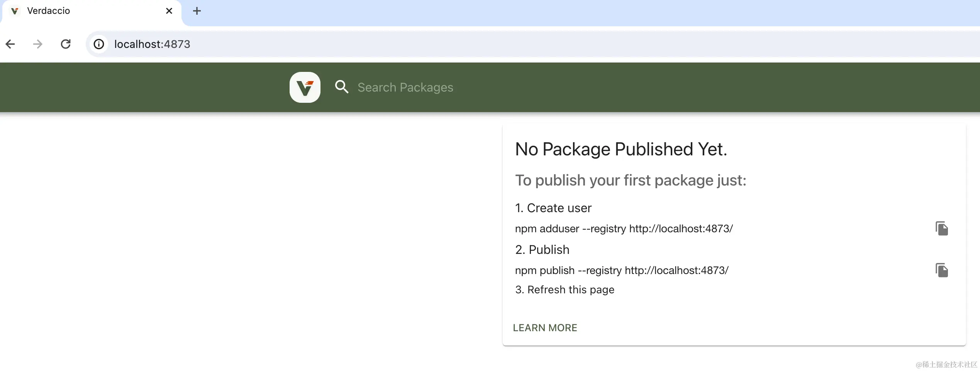The height and width of the screenshot is (371, 980).
Task: Close the Verdaccio tab
Action: click(x=169, y=11)
